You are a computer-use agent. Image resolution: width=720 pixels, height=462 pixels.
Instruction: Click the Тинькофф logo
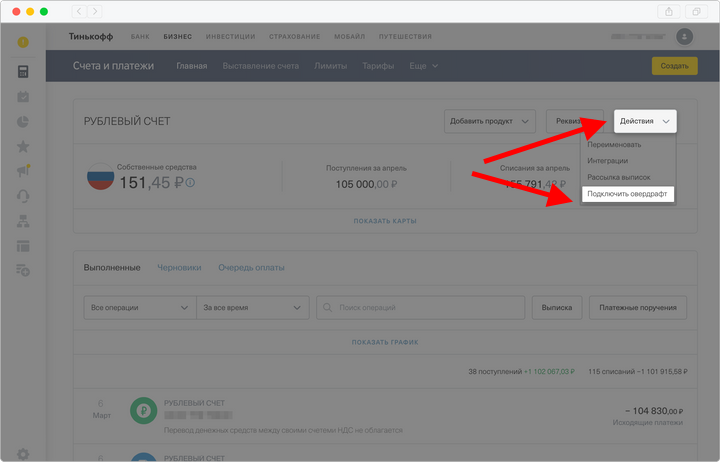click(91, 37)
